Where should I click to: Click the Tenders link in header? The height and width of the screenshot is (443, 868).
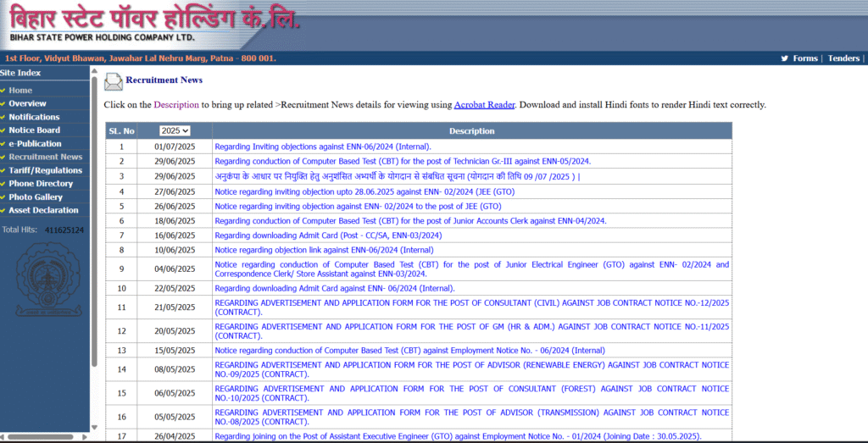(x=843, y=58)
